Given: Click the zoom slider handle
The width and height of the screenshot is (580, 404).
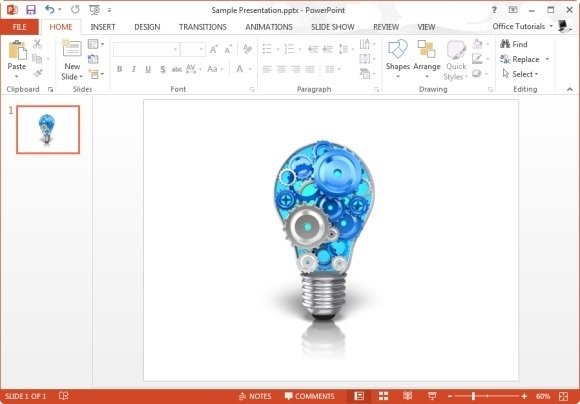Looking at the screenshot, I should (x=473, y=396).
